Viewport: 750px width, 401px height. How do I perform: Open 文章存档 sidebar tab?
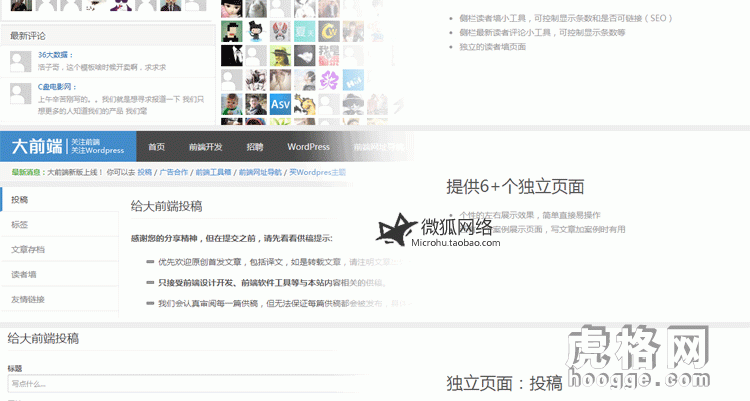click(x=28, y=250)
